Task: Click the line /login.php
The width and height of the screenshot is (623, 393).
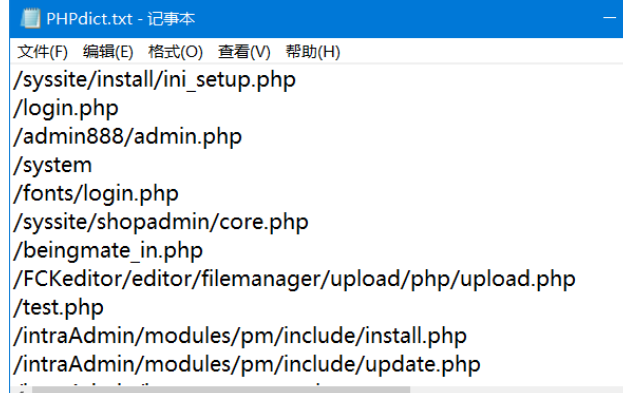Action: (x=66, y=108)
